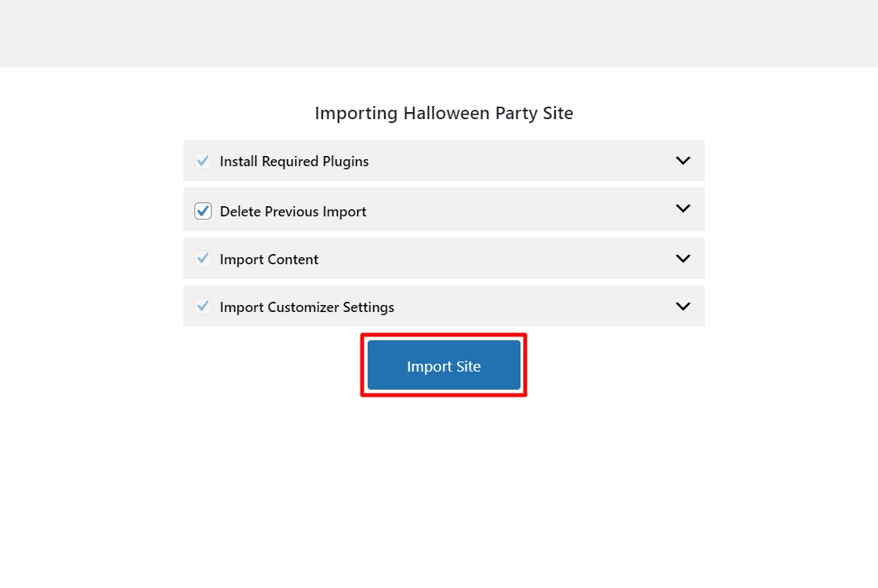Open the Import Content details chevron
Image resolution: width=878 pixels, height=588 pixels.
[682, 257]
